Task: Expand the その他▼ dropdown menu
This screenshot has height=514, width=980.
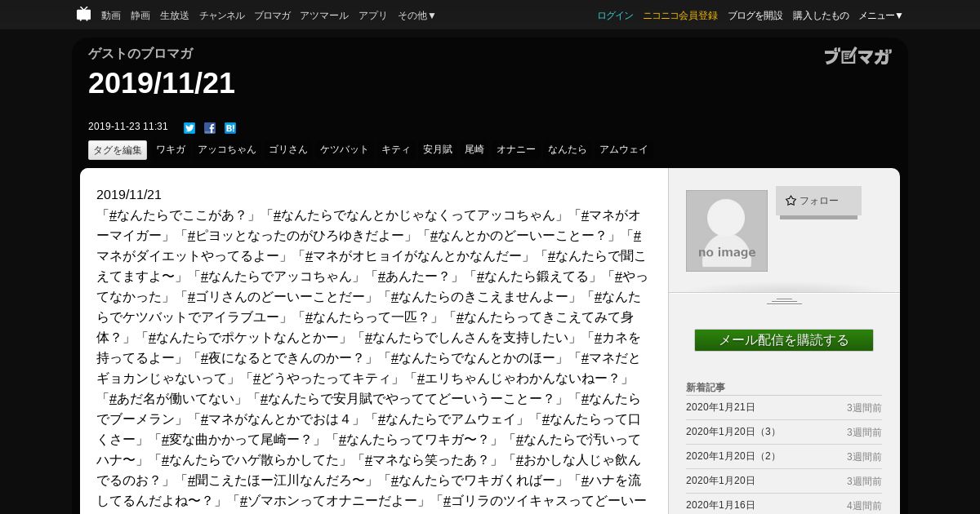Action: [x=417, y=16]
